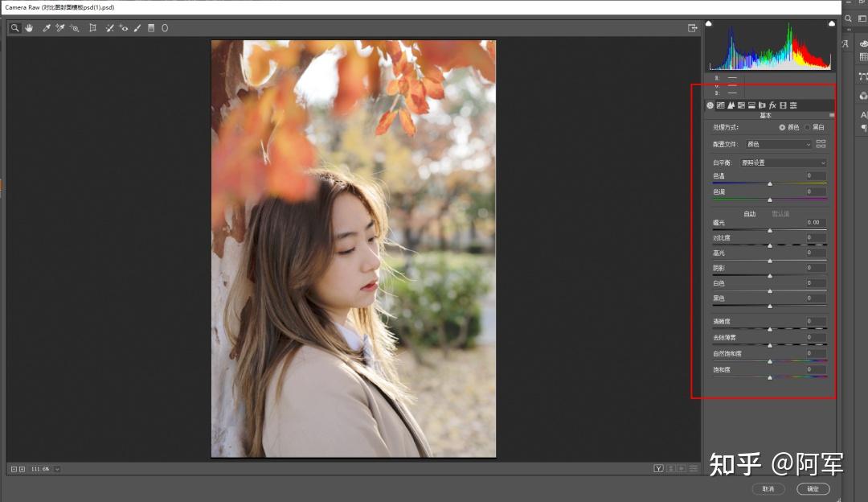Viewport: 868px width, 502px height.
Task: Click the 对比度 contrast slider handle
Action: (x=770, y=245)
